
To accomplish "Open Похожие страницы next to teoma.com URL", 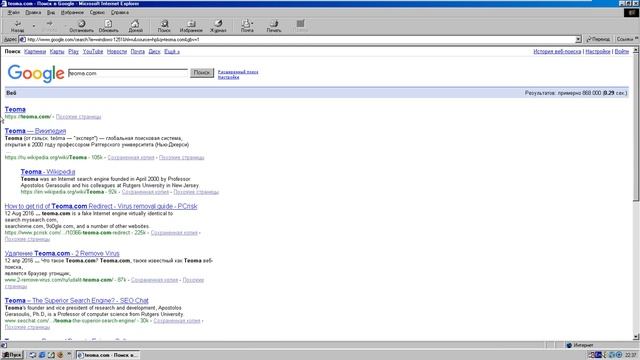I will click(x=78, y=117).
